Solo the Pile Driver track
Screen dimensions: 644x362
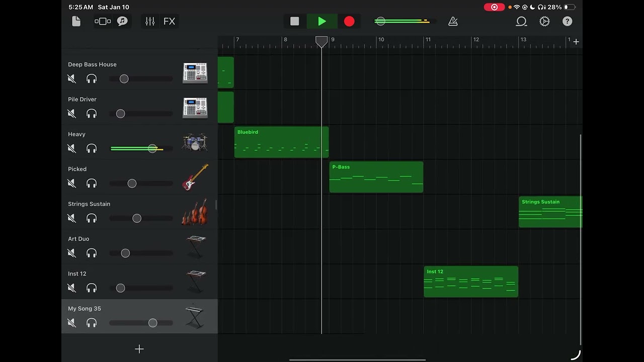point(92,114)
